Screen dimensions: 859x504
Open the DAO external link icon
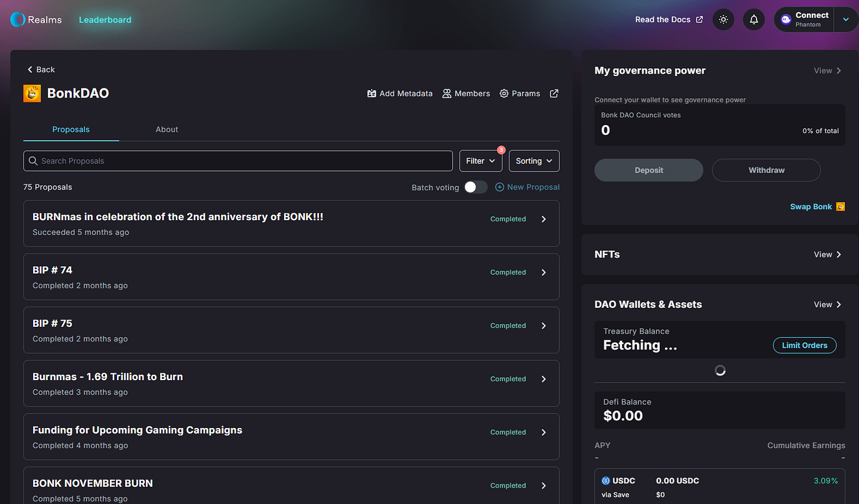tap(554, 93)
